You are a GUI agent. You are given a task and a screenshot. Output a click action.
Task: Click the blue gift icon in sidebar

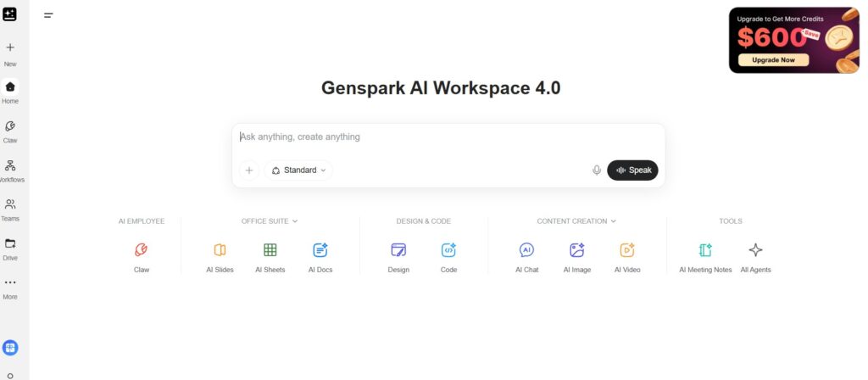[x=10, y=348]
